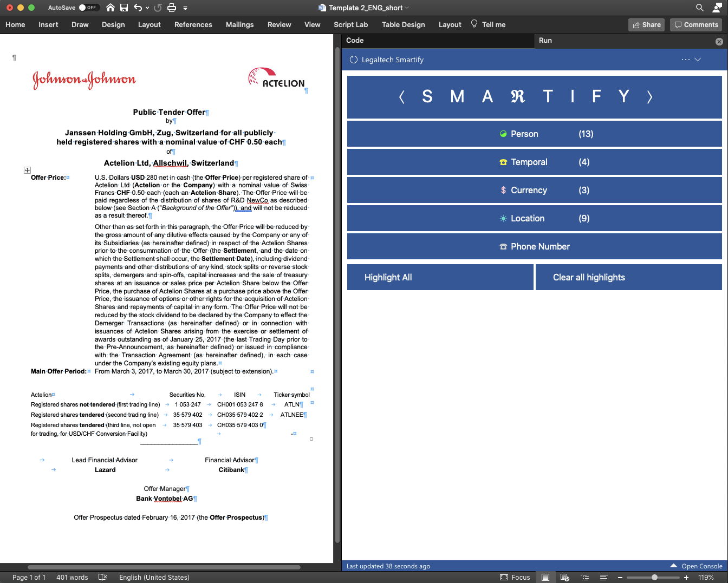Change language English (United States)

pyautogui.click(x=154, y=577)
